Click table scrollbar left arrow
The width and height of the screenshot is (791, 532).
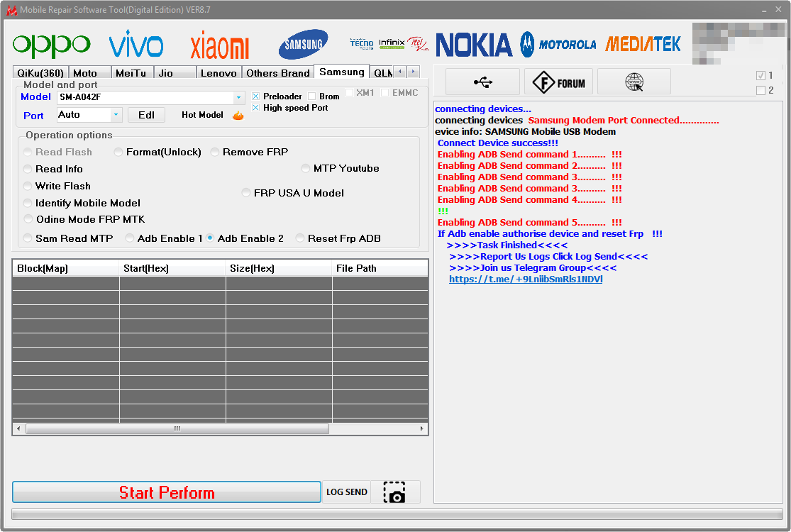click(x=18, y=428)
